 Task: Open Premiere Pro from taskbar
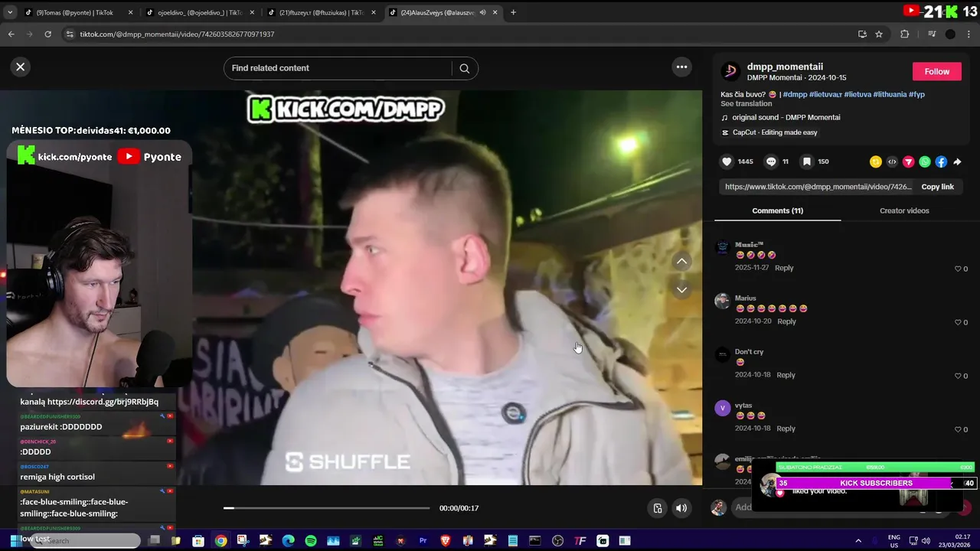click(423, 541)
